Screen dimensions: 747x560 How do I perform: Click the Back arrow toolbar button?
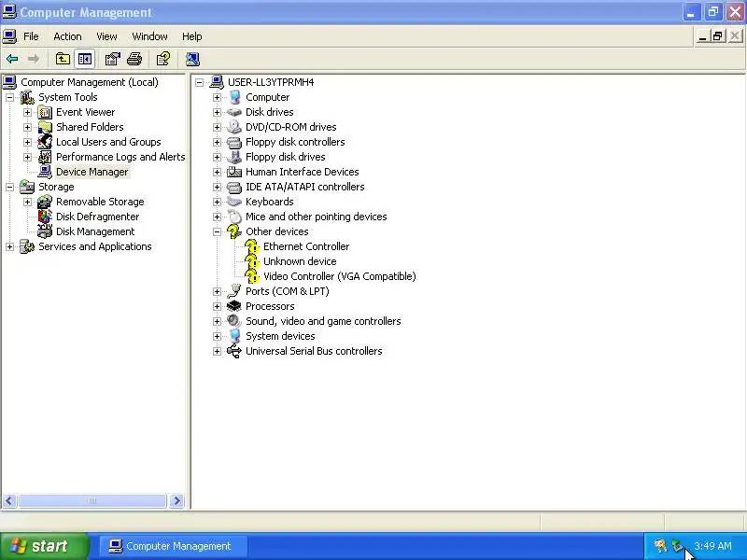coord(12,59)
